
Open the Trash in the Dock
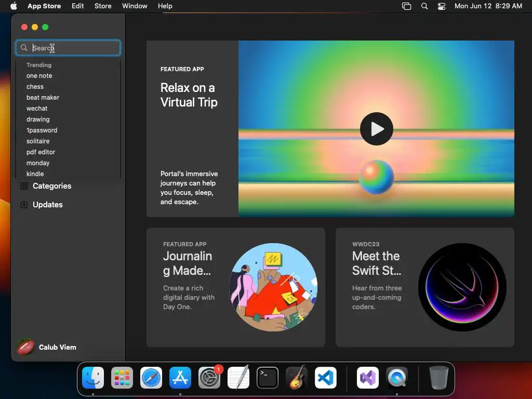point(439,378)
